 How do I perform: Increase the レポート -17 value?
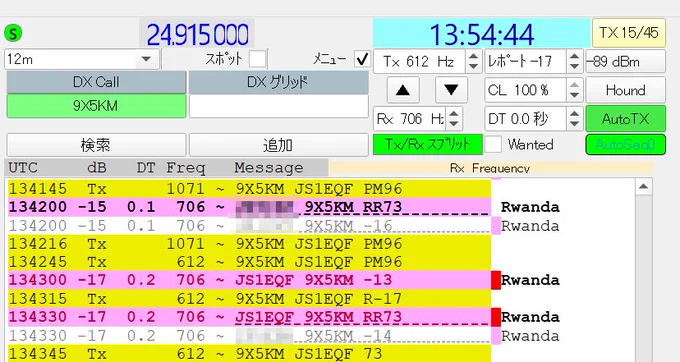574,56
